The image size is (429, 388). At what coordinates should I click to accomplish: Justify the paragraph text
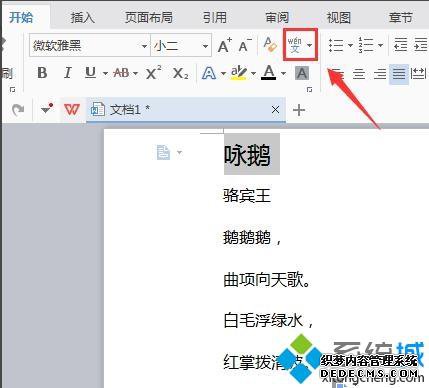pyautogui.click(x=399, y=73)
